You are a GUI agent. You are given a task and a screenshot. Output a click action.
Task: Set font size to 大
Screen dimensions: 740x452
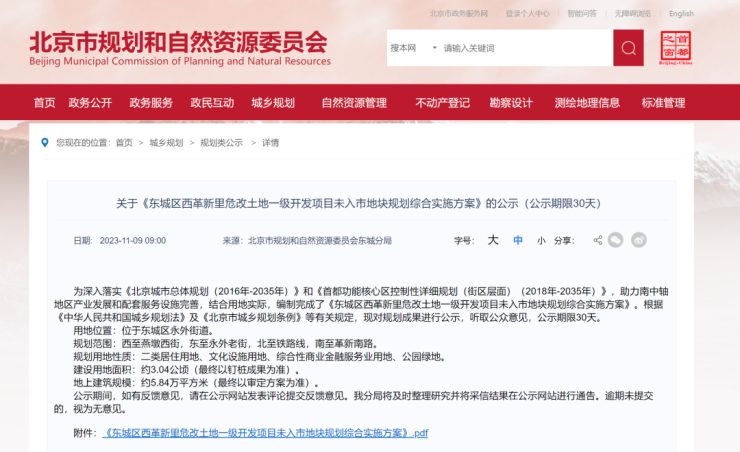click(493, 240)
